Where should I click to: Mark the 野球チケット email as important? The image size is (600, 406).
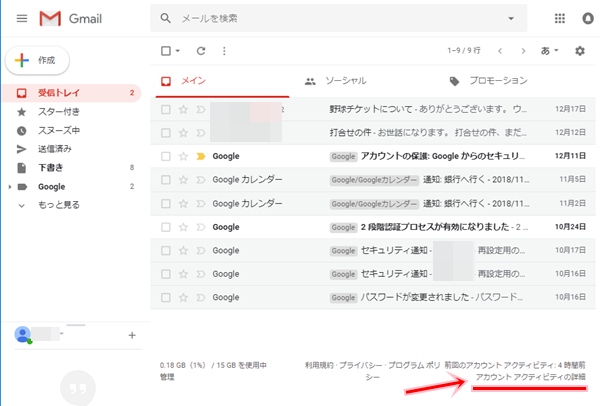(201, 109)
